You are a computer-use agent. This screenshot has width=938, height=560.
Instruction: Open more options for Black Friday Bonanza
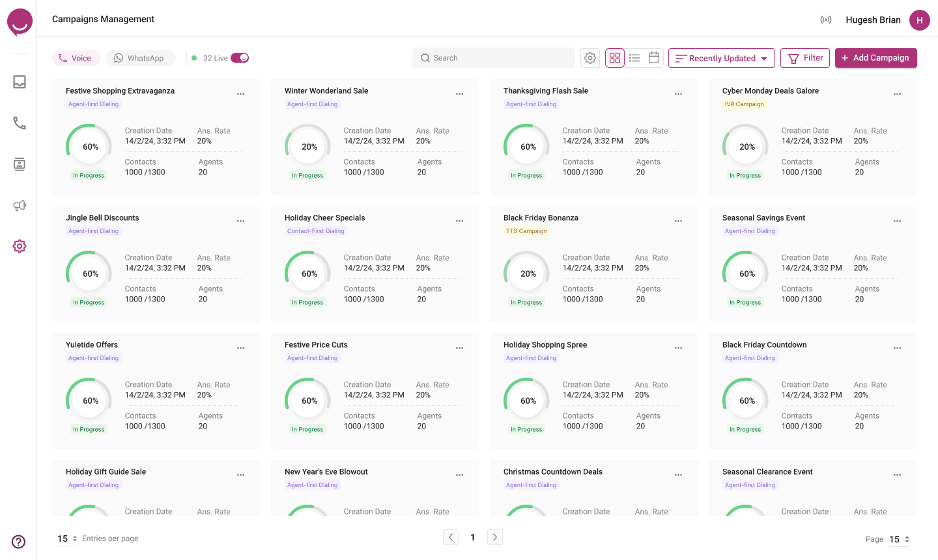tap(679, 221)
